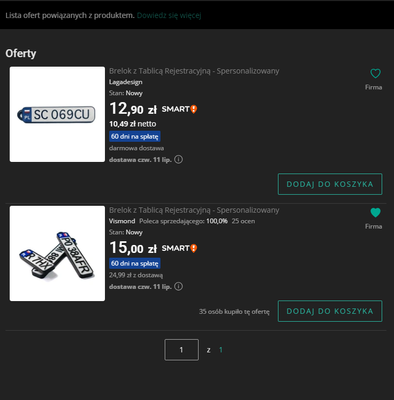Open the 'Dowiedz się więcej' link
Screen dimensions: 394x400
169,15
